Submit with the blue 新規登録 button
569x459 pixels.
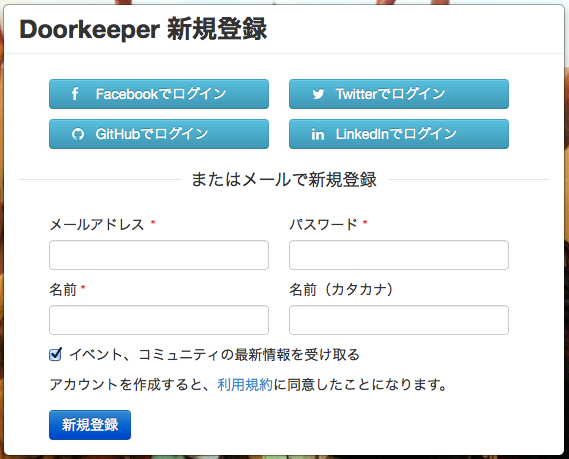click(90, 425)
